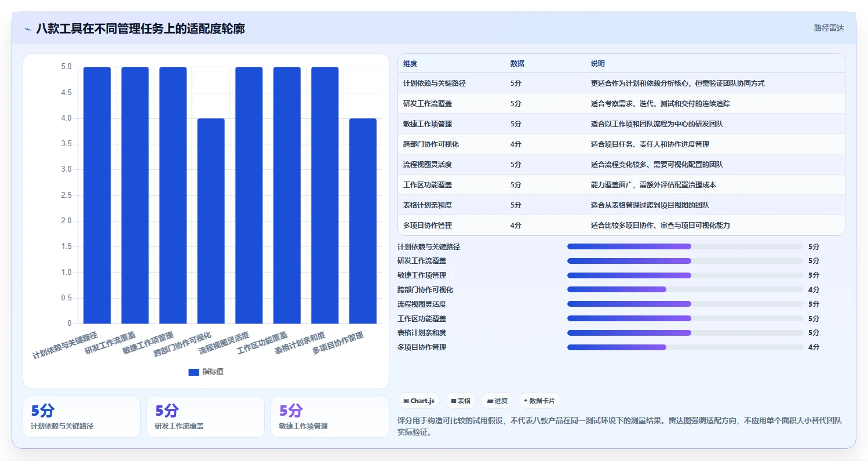The image size is (868, 461).
Task: Click description 更适合作为计划和依赖分析核心
Action: [678, 84]
